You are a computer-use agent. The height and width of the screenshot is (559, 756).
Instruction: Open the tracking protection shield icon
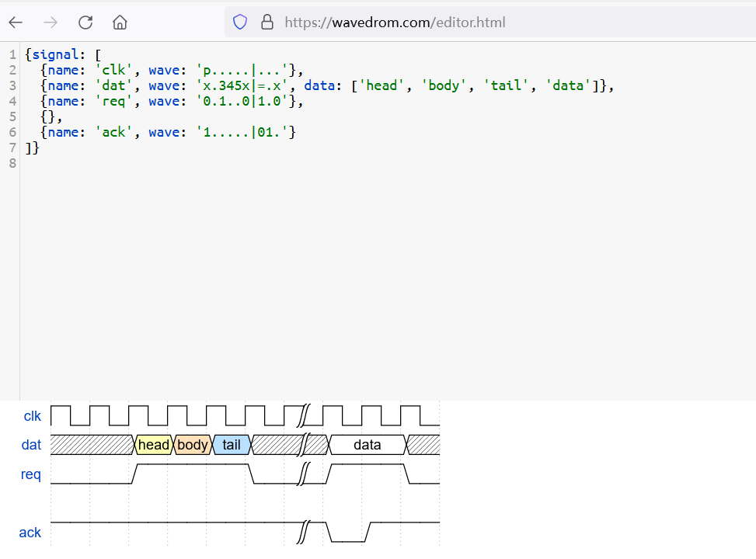coord(240,23)
